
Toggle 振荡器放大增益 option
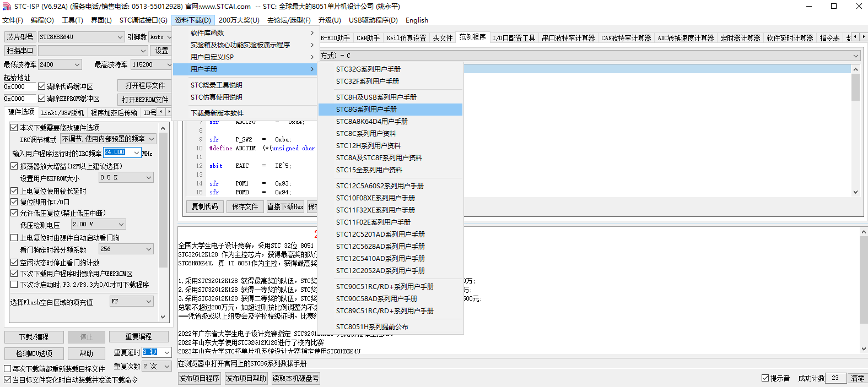(14, 166)
